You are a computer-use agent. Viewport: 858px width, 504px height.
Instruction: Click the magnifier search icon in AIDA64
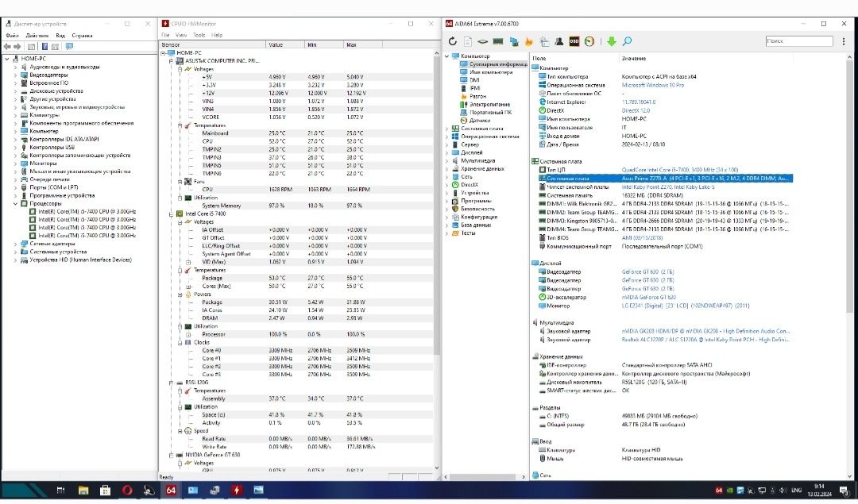click(627, 41)
